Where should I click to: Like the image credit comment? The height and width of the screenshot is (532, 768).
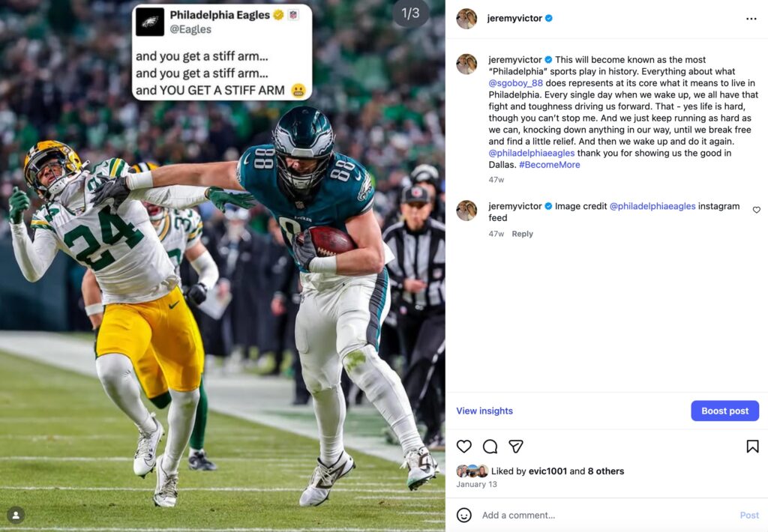coord(756,211)
